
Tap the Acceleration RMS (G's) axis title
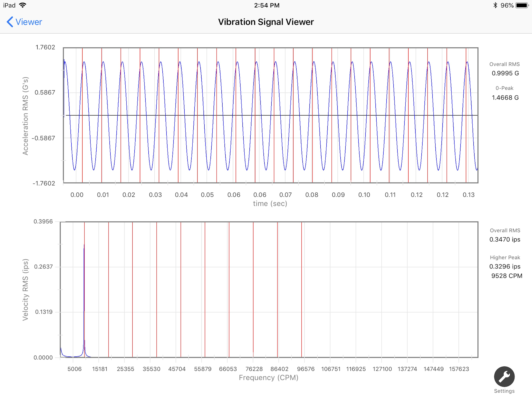(26, 116)
